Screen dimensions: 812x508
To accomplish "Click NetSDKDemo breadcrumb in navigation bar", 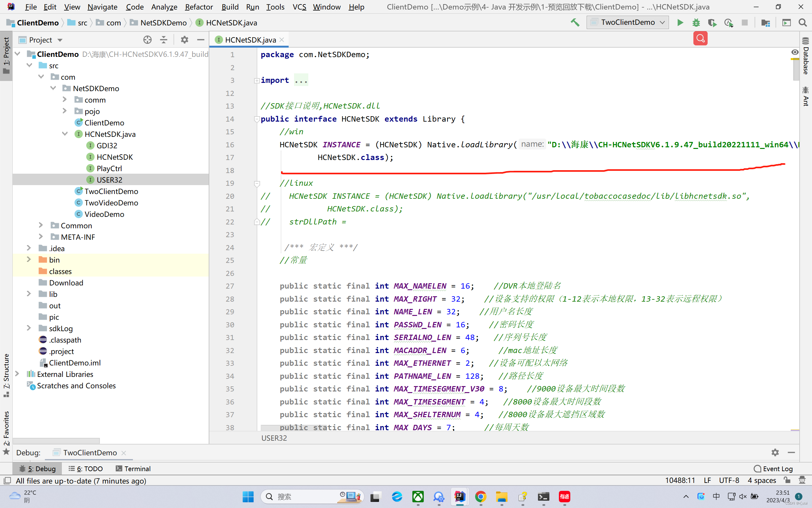I will click(x=158, y=23).
